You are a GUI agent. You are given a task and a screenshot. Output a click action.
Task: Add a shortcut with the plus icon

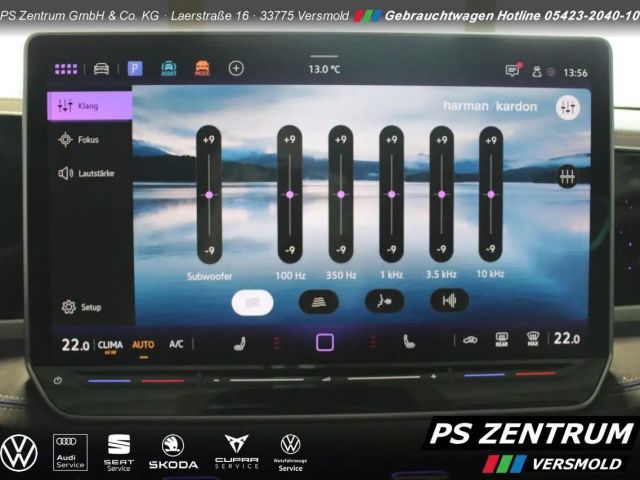[x=236, y=69]
